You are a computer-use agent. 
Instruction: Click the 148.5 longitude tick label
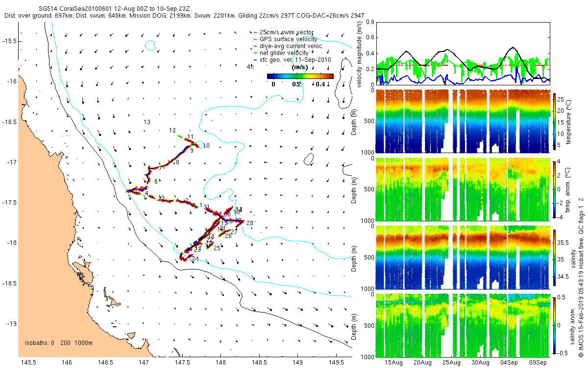click(x=259, y=362)
